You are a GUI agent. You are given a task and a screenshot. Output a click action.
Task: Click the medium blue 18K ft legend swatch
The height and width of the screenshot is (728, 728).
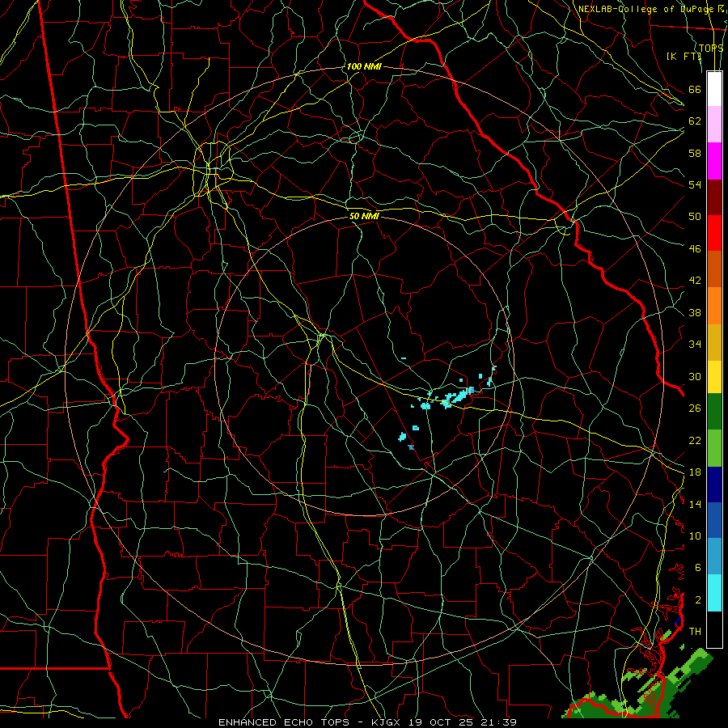(714, 520)
